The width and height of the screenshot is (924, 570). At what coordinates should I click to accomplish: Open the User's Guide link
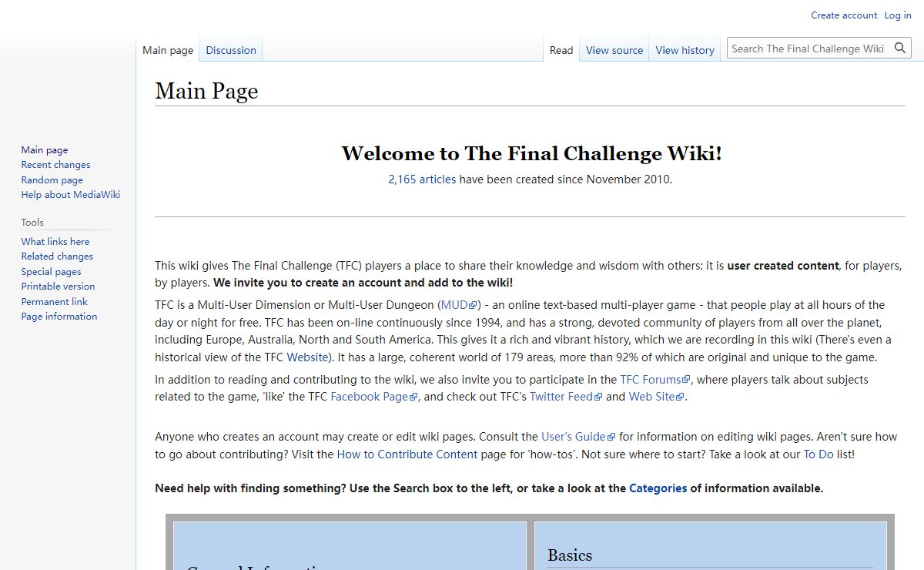tap(578, 437)
